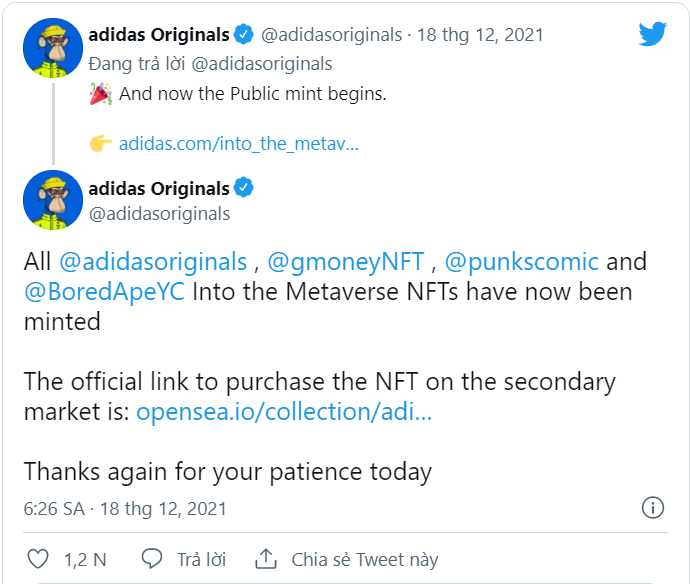The width and height of the screenshot is (690, 584).
Task: Click the main tweet author name adidas Originals
Action: coord(158,188)
